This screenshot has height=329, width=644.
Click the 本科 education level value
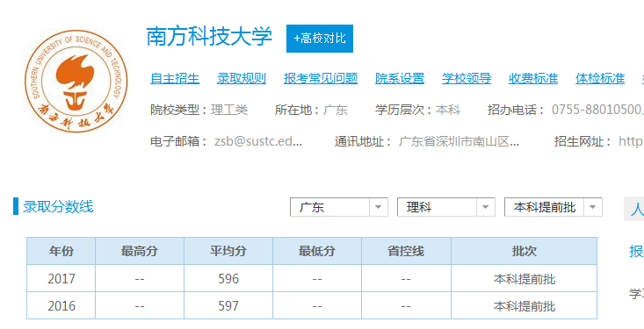coord(448,110)
